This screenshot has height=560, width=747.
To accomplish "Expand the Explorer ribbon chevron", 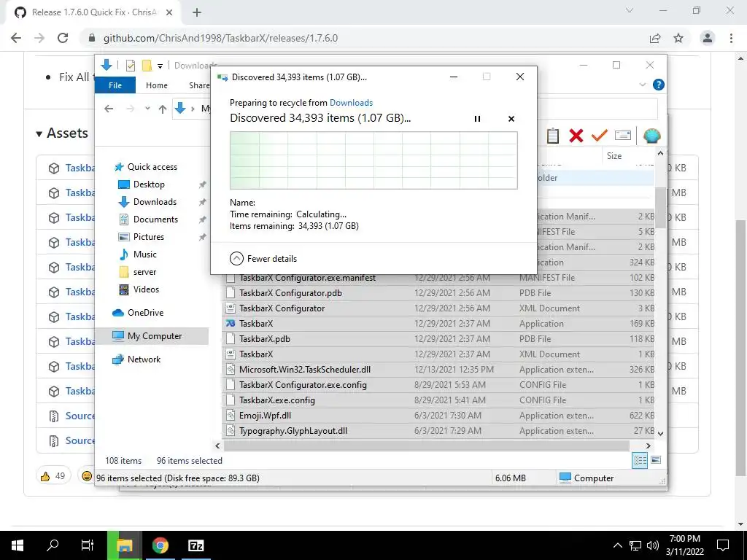I will (643, 85).
